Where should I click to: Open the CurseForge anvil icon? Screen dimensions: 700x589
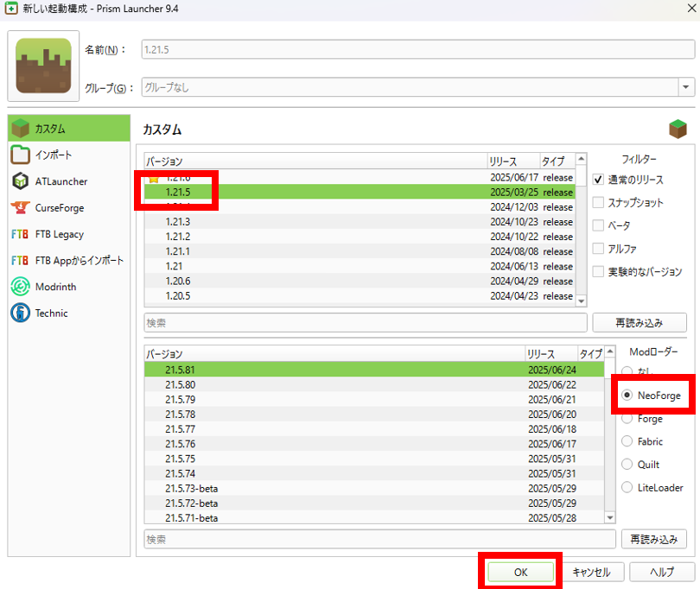pos(20,207)
